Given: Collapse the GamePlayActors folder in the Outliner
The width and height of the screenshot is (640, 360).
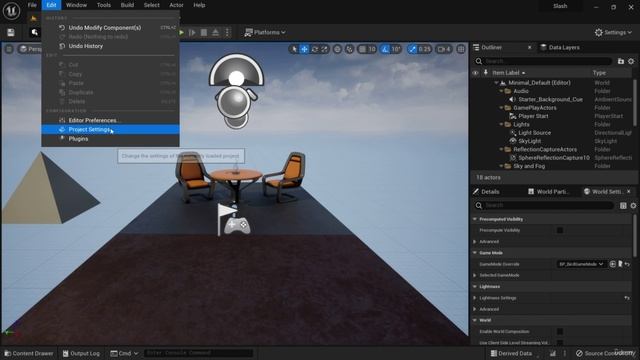Looking at the screenshot, I should (501, 108).
